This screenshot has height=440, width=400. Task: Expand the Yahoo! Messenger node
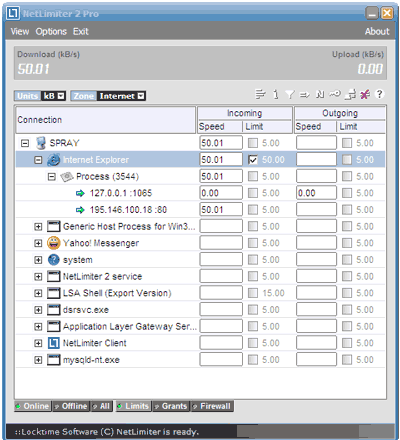pyautogui.click(x=38, y=243)
